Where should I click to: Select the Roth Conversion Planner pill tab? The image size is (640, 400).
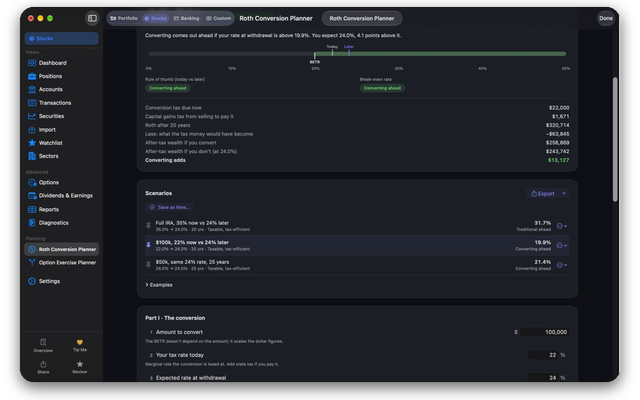pyautogui.click(x=362, y=18)
